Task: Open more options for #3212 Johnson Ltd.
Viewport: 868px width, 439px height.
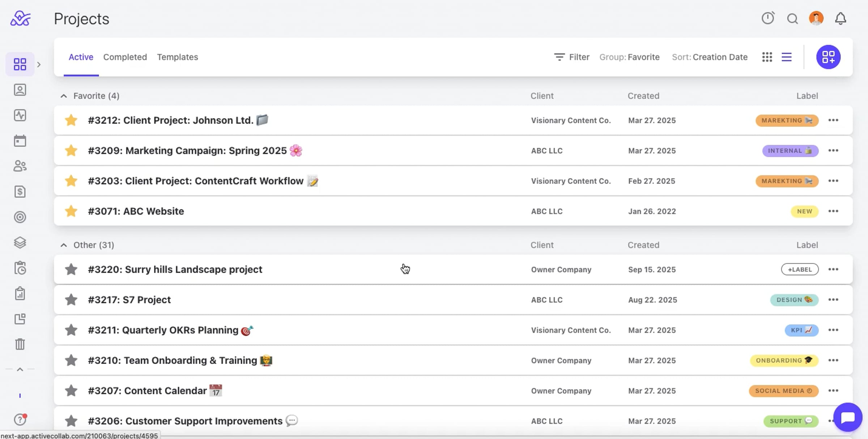Action: (x=833, y=120)
